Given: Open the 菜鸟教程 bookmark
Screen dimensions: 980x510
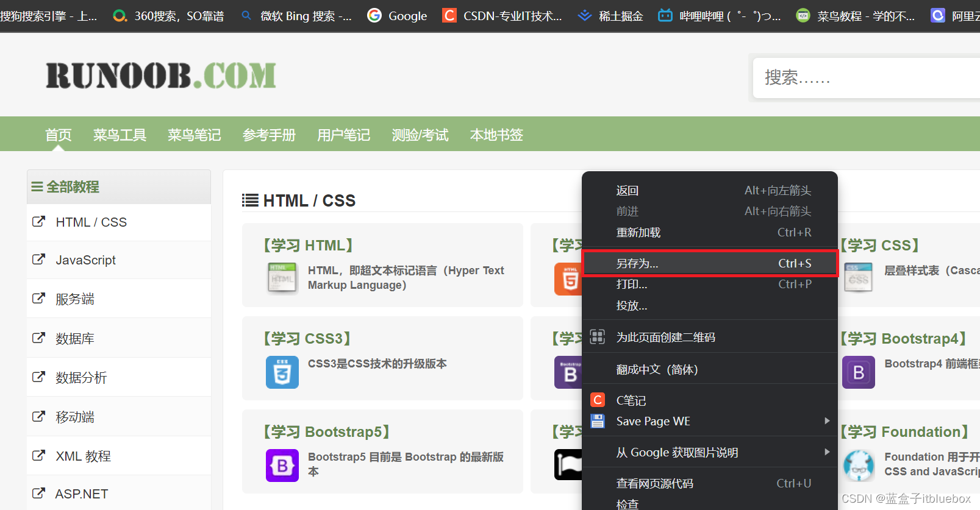Looking at the screenshot, I should coord(856,16).
